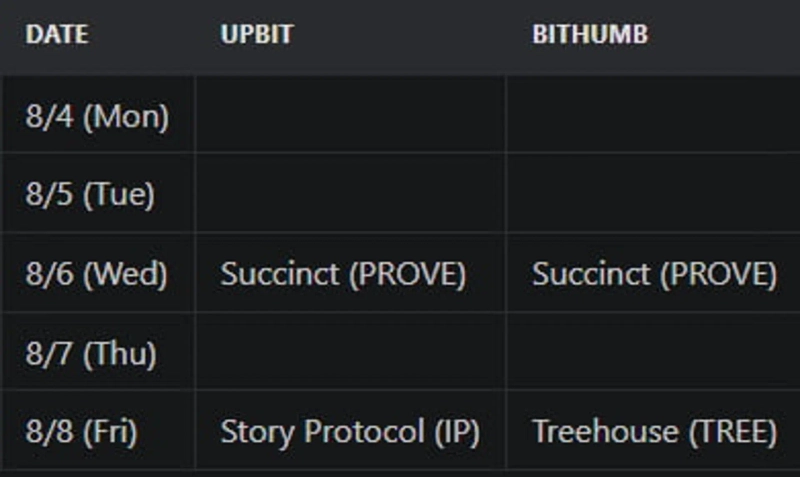Click the empty Bithumb cell for 8/7 (Thu)
This screenshot has width=800, height=477.
pyautogui.click(x=652, y=353)
